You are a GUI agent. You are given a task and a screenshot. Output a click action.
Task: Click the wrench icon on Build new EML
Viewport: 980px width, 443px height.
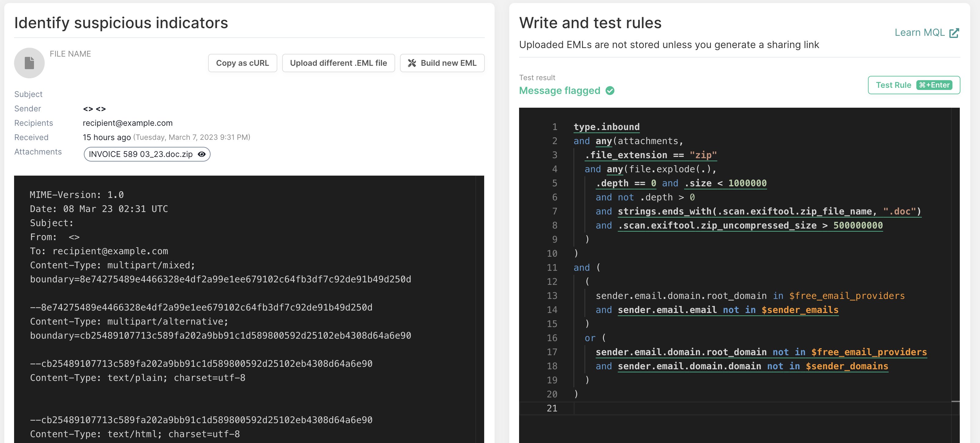pyautogui.click(x=412, y=63)
